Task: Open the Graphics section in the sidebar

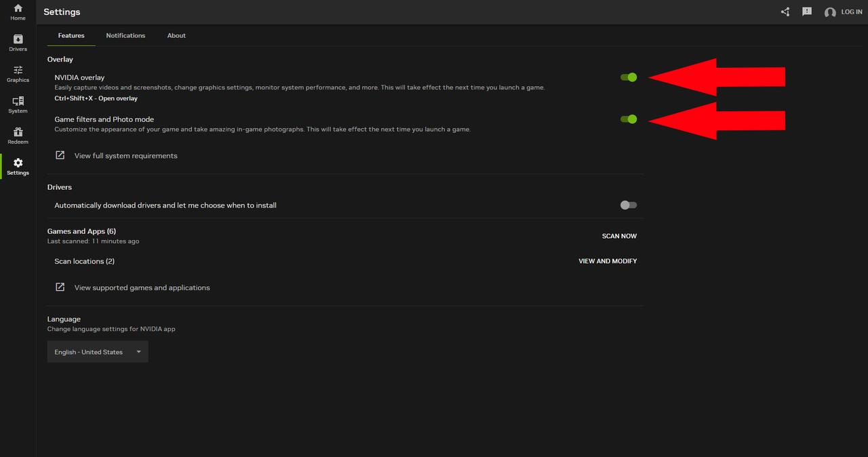Action: 18,74
